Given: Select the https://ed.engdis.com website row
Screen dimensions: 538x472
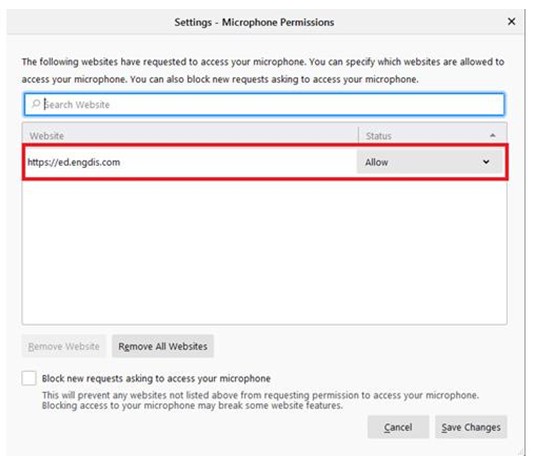Looking at the screenshot, I should click(265, 162).
